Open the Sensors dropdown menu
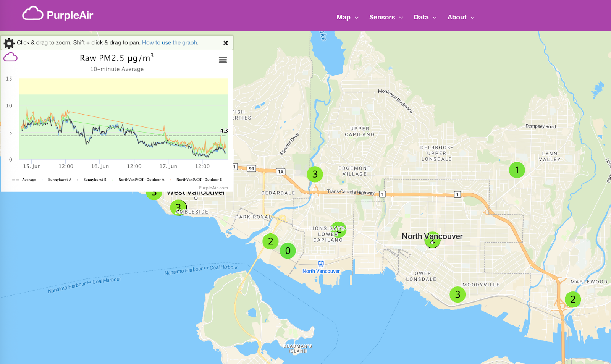611x364 pixels. point(386,17)
